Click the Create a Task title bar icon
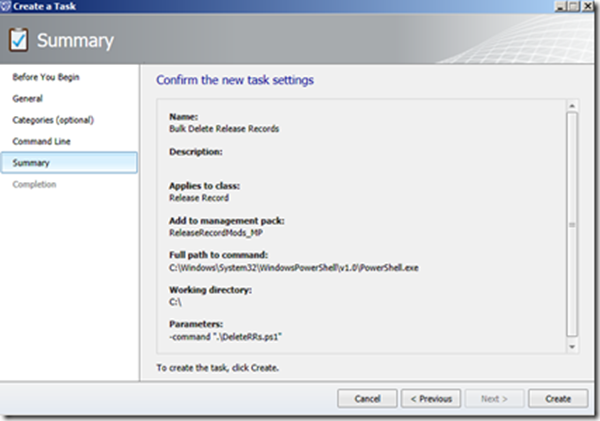Viewport: 600px width, 421px height. pyautogui.click(x=5, y=6)
